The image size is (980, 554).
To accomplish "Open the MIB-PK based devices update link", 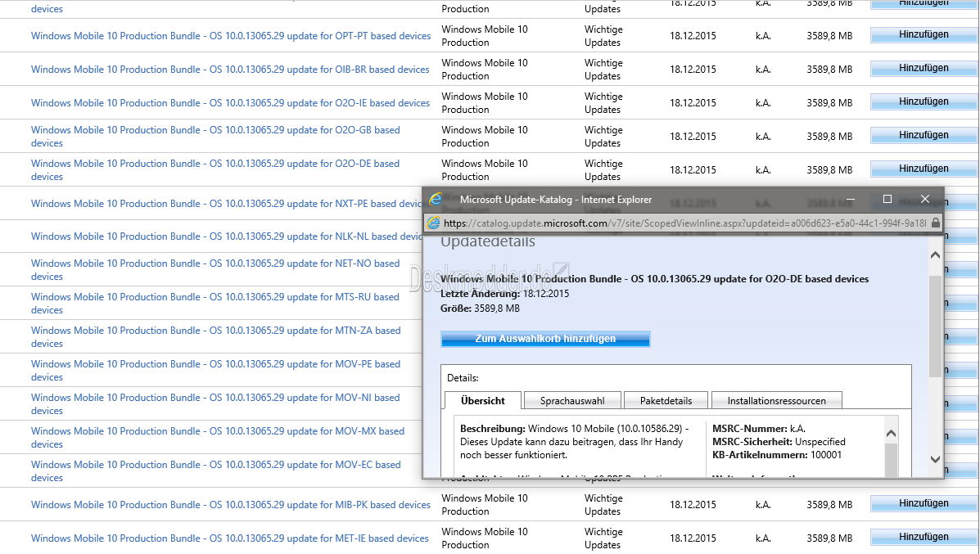I will pos(231,505).
